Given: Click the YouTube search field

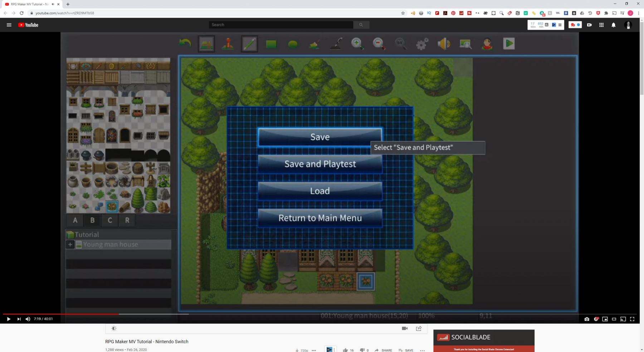Looking at the screenshot, I should click(281, 25).
